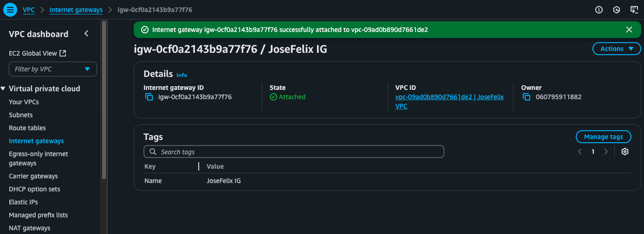The height and width of the screenshot is (234, 644).
Task: Click the Name tag key cell
Action: [x=153, y=181]
